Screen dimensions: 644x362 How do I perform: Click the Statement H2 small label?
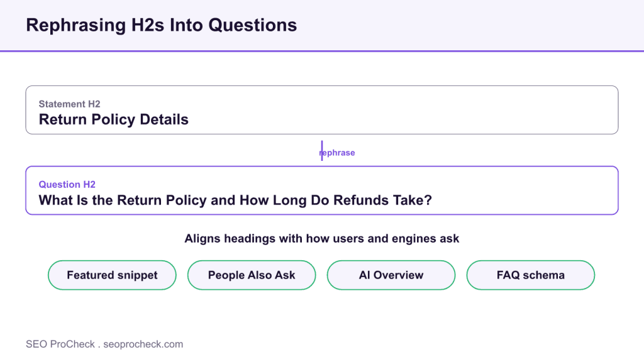click(69, 104)
